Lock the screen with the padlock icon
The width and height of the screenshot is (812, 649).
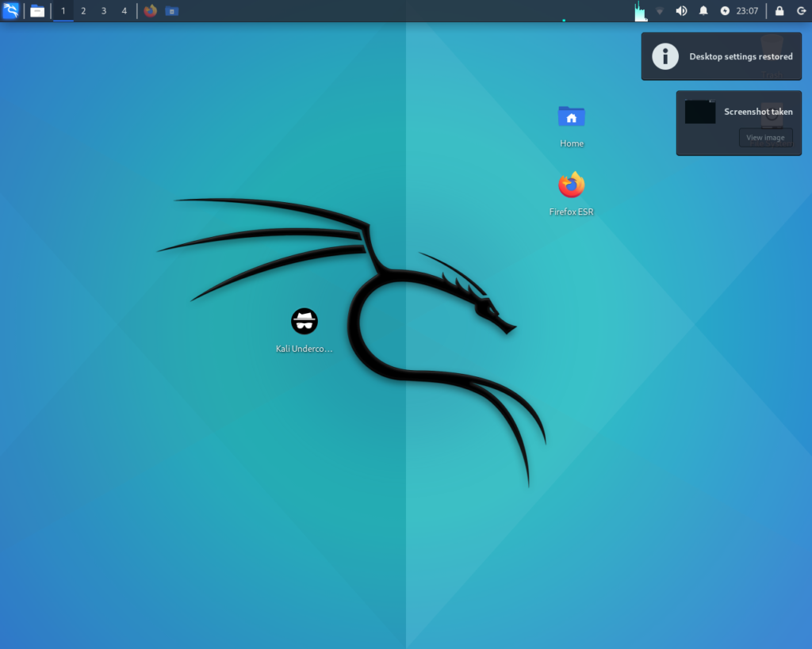click(x=779, y=11)
